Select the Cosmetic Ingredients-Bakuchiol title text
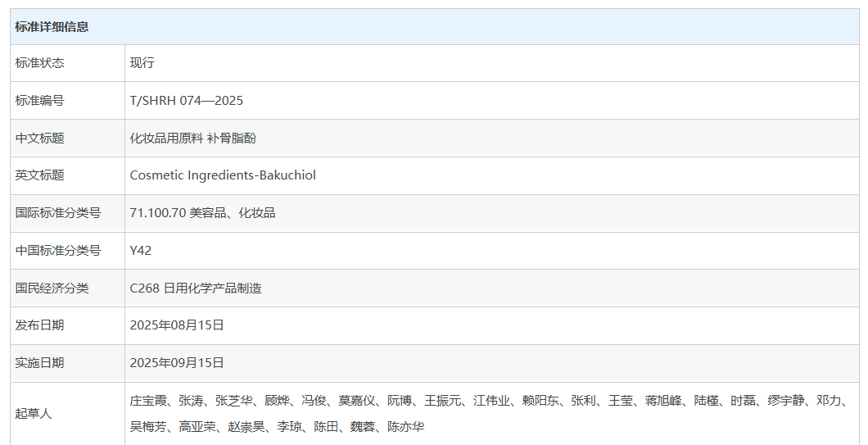Viewport: 868px width, 445px height. point(222,175)
